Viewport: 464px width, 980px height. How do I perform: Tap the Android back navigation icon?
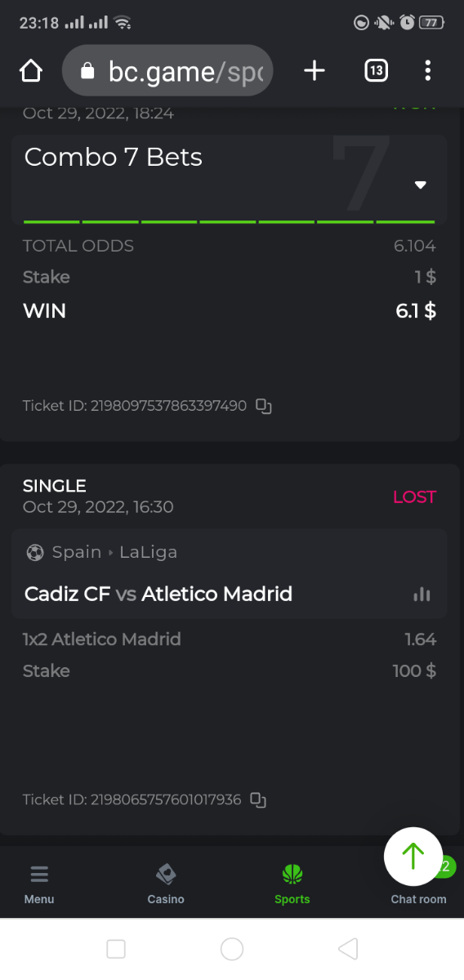coord(348,948)
